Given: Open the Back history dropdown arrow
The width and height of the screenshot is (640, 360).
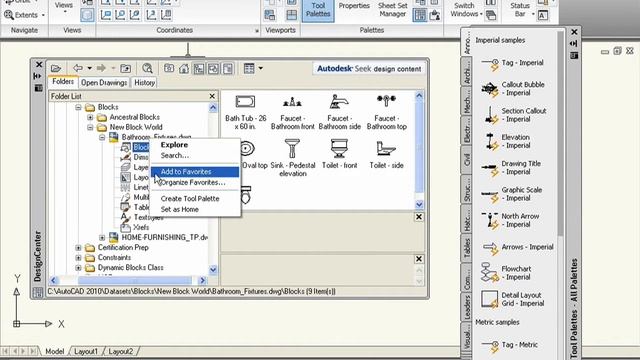Looking at the screenshot, I should pyautogui.click(x=89, y=68).
